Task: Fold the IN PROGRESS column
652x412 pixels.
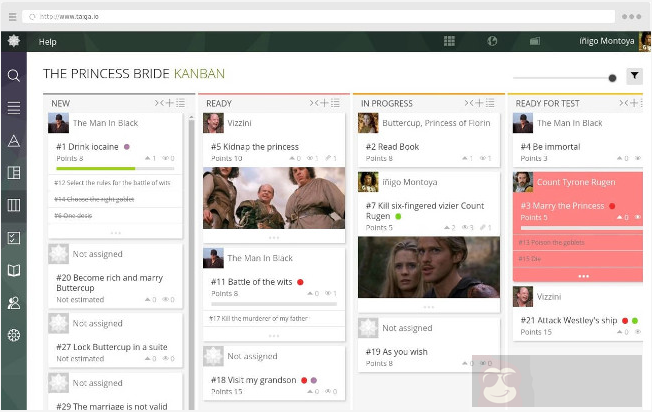Action: [x=468, y=103]
